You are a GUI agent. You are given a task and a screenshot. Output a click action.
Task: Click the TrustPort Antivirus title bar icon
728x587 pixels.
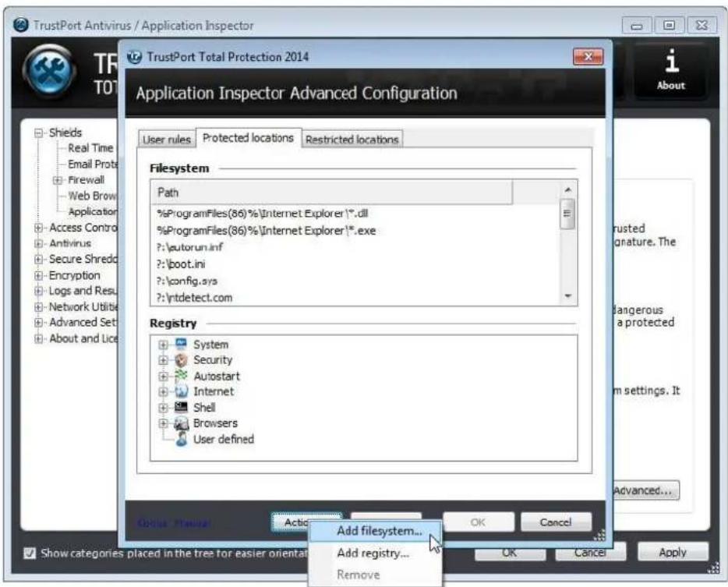(x=21, y=25)
